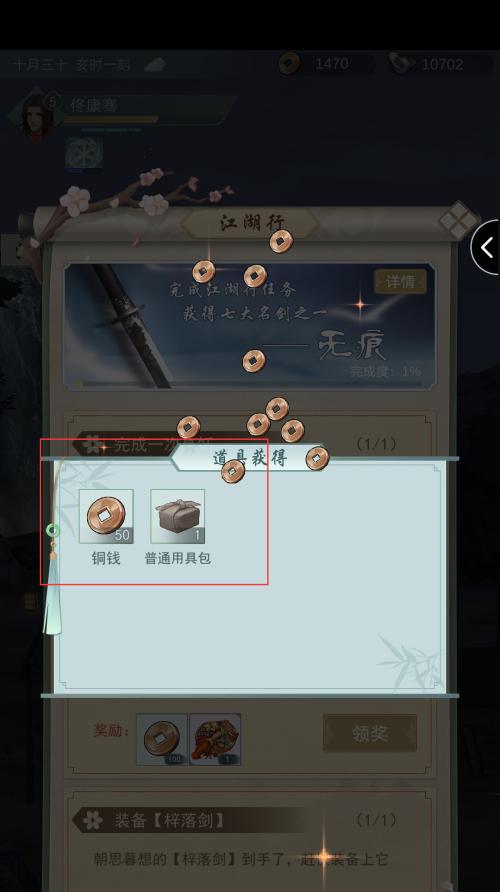Click the weather cloud icon beside the date
This screenshot has height=892, width=500.
tap(155, 64)
